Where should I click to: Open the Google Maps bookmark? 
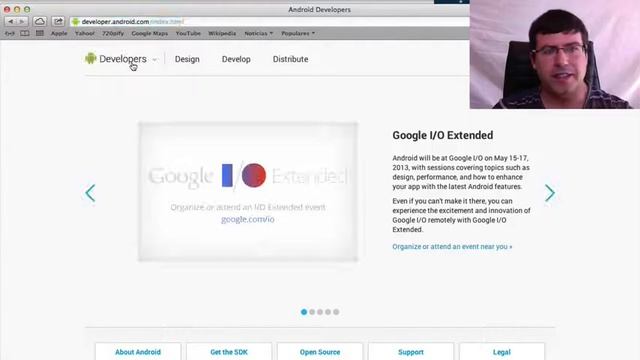149,33
